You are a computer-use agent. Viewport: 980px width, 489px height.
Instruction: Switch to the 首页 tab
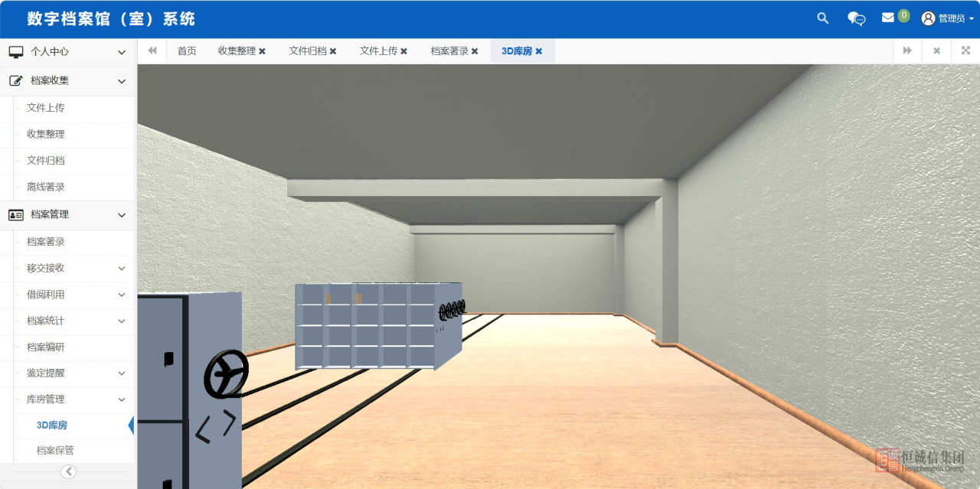pyautogui.click(x=187, y=51)
